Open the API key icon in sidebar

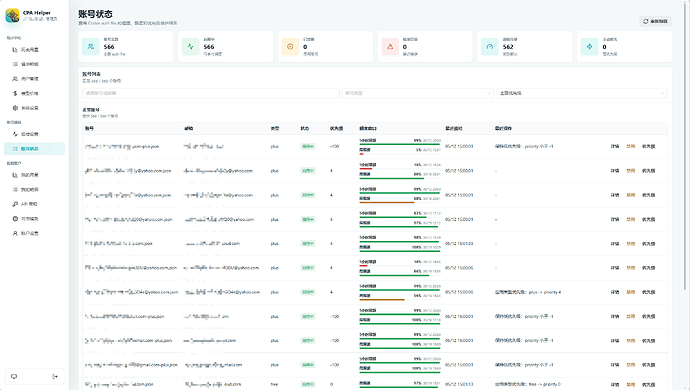tap(15, 204)
